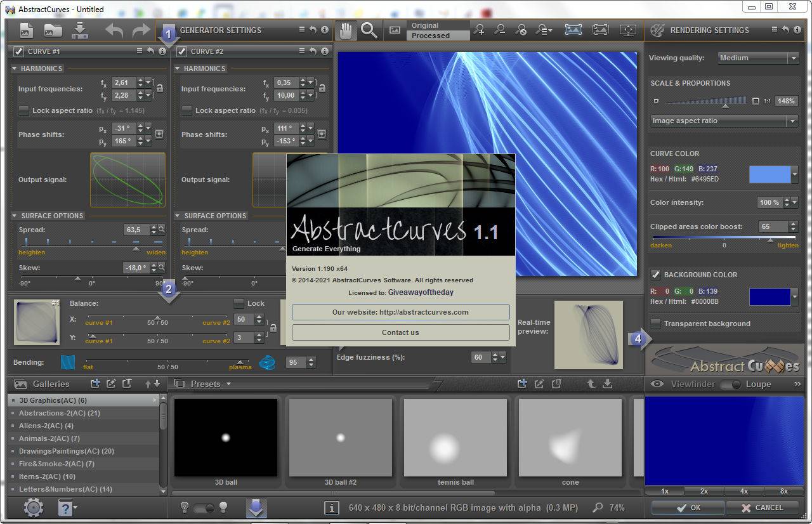The image size is (812, 524).
Task: Click the undo arrow in top toolbar
Action: pos(114,30)
